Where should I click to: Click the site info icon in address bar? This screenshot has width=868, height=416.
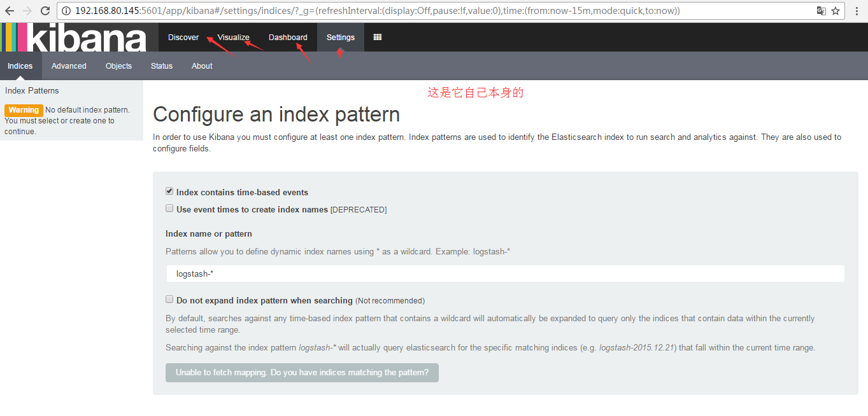tap(67, 11)
